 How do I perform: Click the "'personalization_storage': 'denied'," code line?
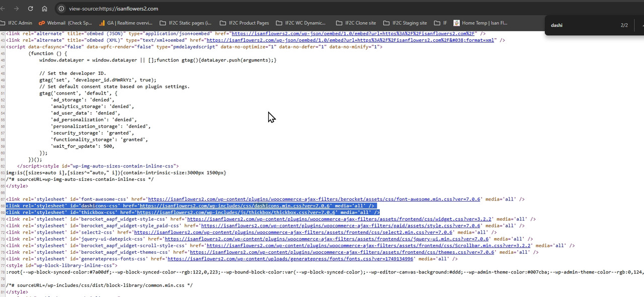pyautogui.click(x=101, y=126)
